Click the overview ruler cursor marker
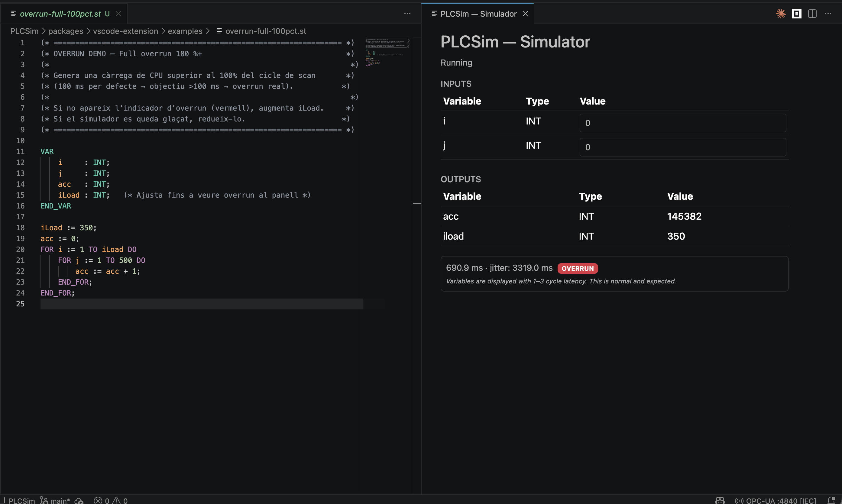The height and width of the screenshot is (504, 842). pos(417,203)
